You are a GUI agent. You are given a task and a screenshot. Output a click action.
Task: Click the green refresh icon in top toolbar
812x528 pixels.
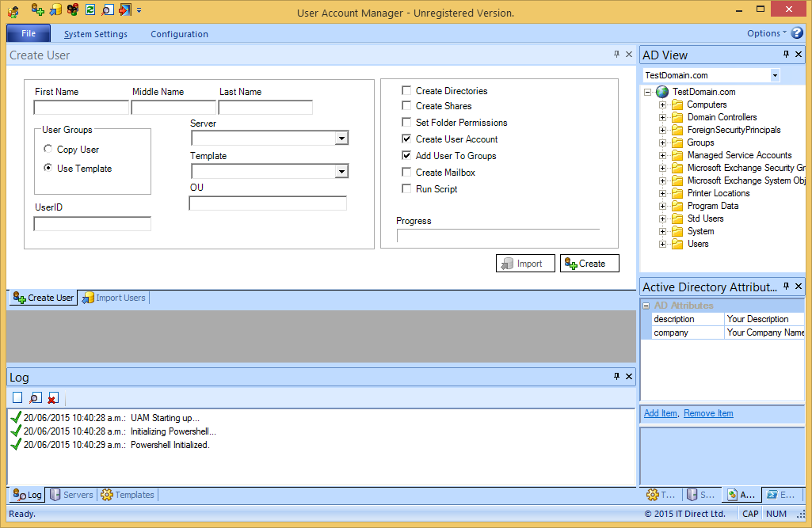90,9
